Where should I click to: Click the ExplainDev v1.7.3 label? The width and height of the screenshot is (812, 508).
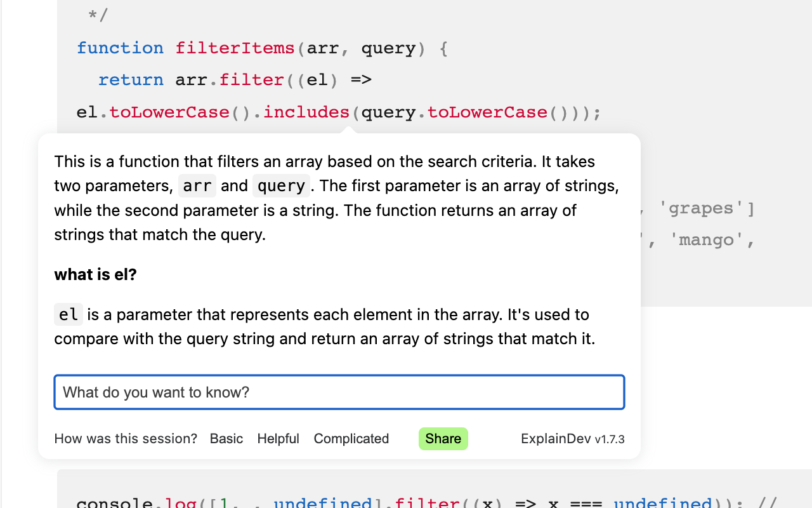pos(572,439)
